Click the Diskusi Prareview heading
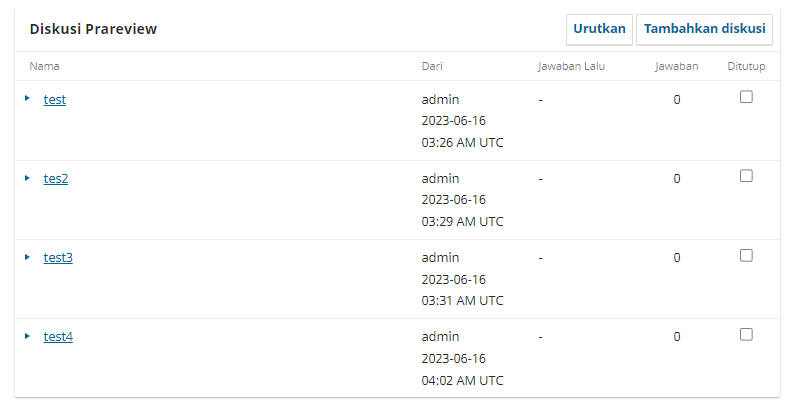 [x=93, y=29]
